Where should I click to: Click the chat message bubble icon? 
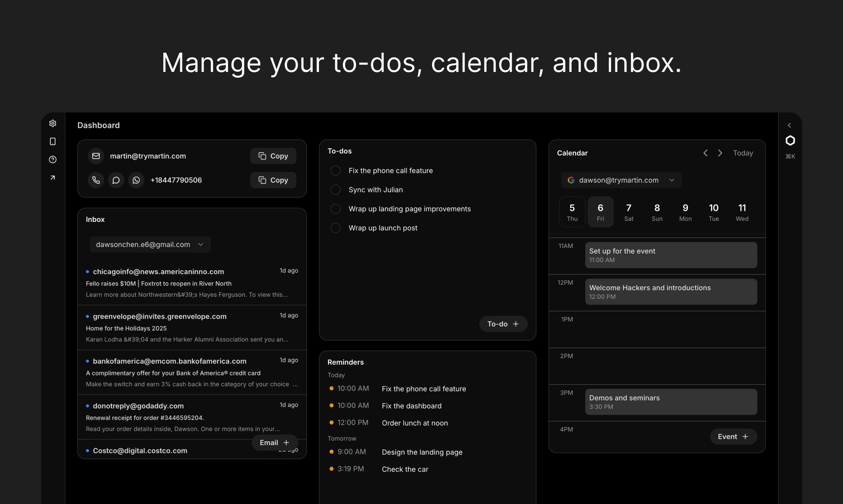coord(116,180)
